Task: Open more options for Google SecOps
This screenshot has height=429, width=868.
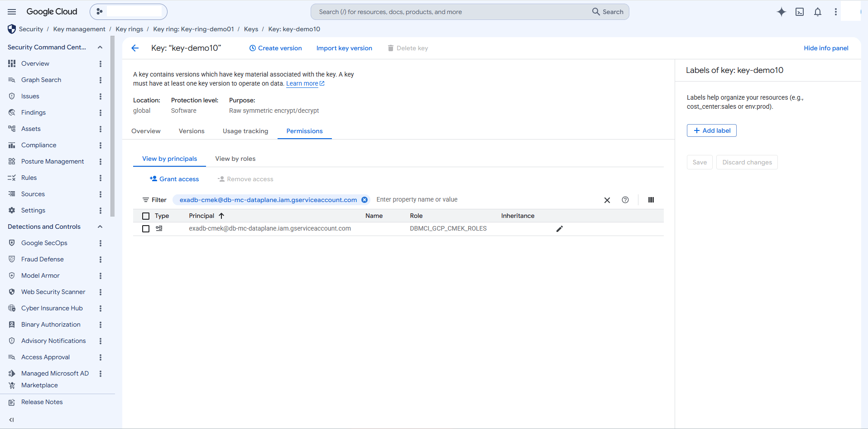Action: [x=101, y=243]
